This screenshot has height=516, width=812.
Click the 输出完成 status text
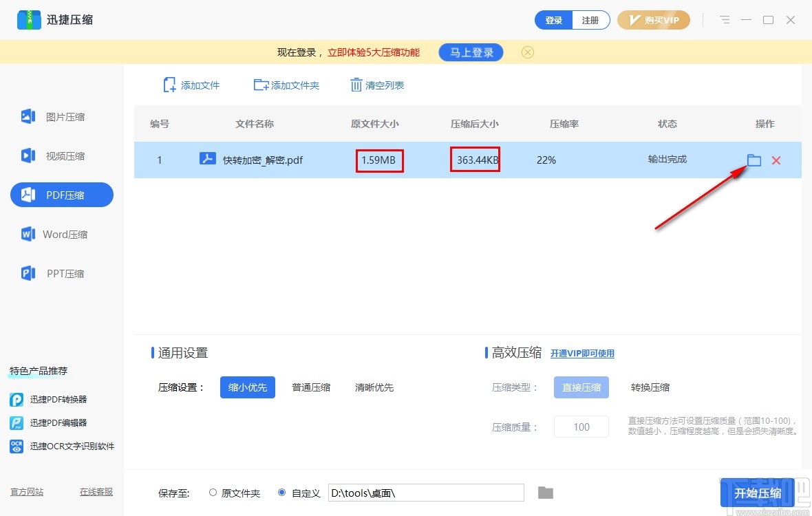click(667, 160)
